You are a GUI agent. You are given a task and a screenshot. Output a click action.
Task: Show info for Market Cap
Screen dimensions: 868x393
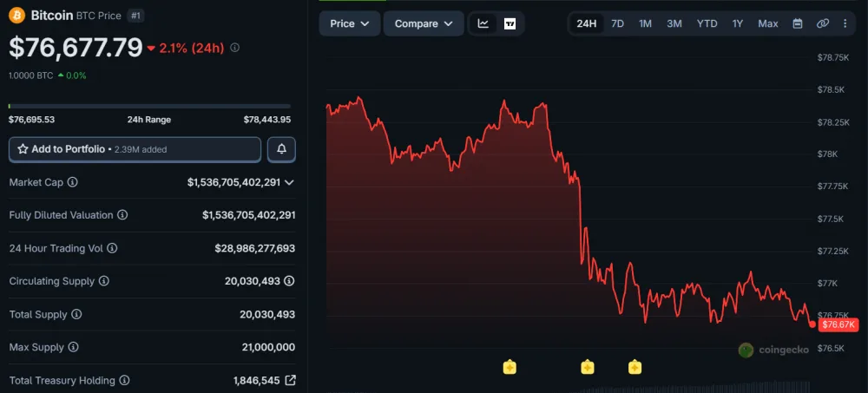click(x=73, y=182)
